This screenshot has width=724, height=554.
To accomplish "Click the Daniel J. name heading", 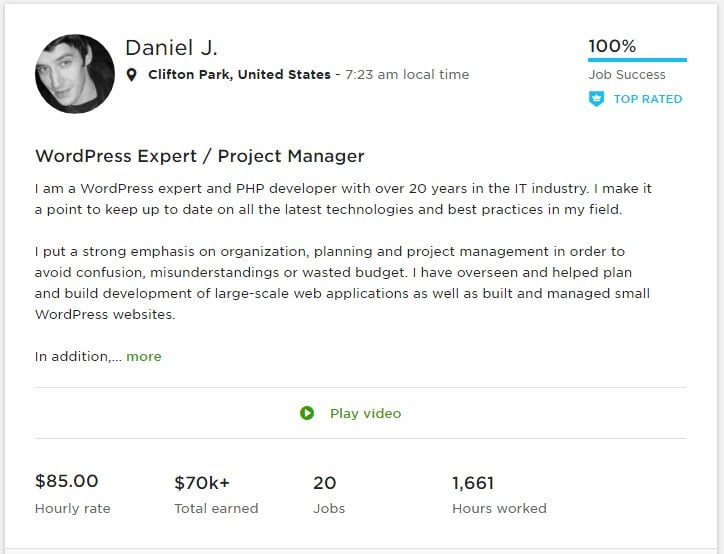I will tap(171, 48).
